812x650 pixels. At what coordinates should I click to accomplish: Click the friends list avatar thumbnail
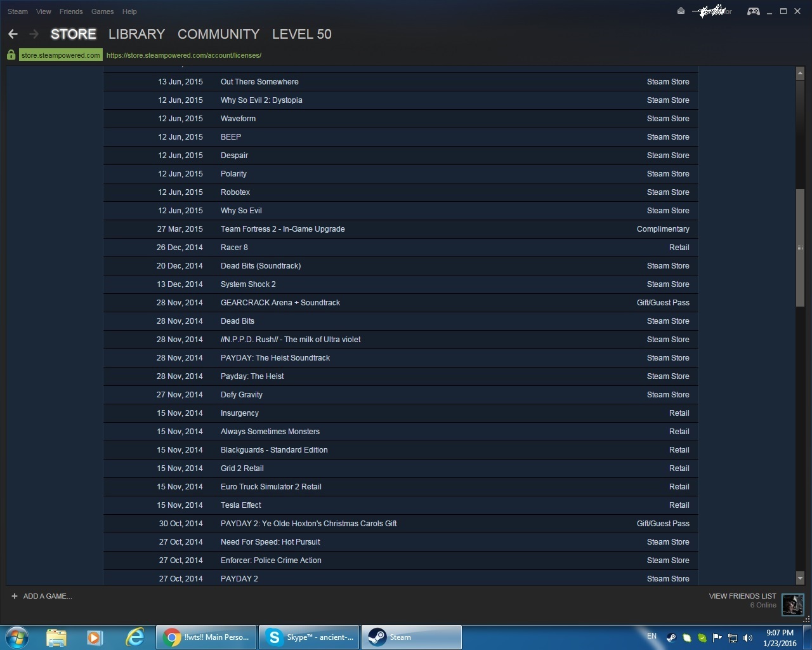pyautogui.click(x=793, y=605)
